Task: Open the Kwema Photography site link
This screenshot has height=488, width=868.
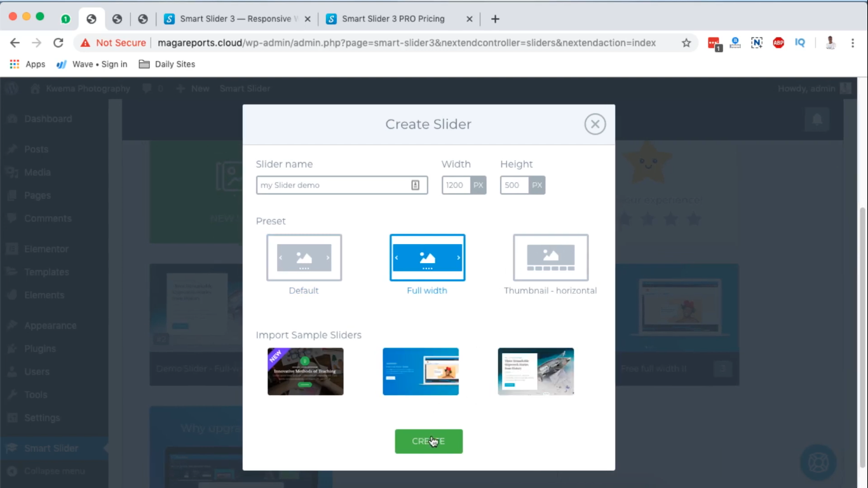Action: 79,88
